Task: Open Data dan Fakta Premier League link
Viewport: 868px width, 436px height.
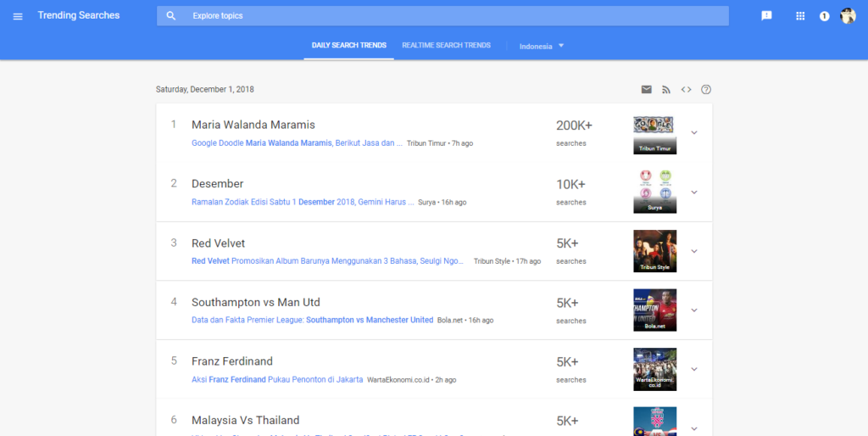Action: click(312, 320)
